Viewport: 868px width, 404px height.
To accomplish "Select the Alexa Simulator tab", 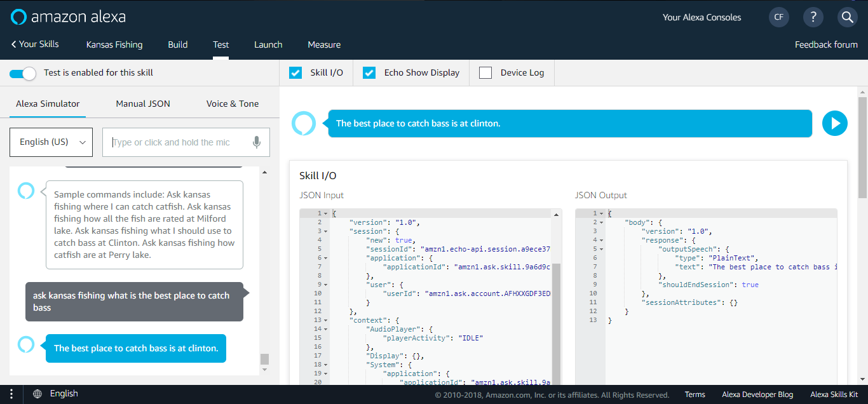I will tap(48, 104).
